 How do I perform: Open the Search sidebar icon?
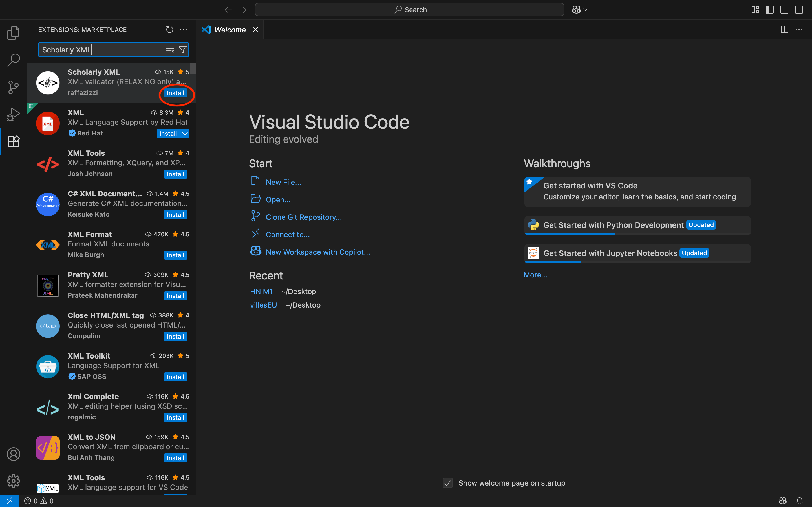pyautogui.click(x=14, y=60)
